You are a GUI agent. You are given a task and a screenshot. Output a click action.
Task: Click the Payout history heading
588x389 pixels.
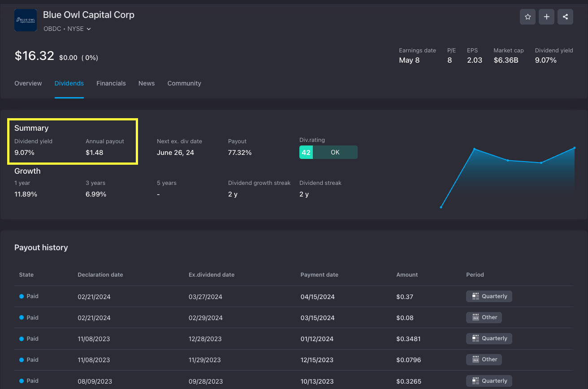tap(41, 248)
